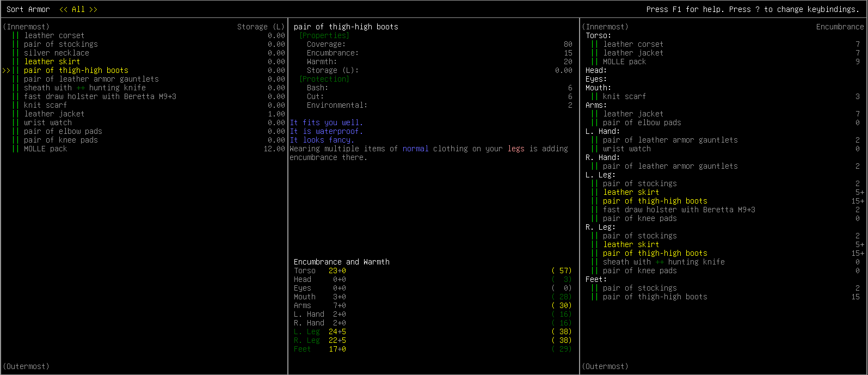Click pair of thigh-high boots under Feet:
Screen dimensions: 868x375
coord(655,297)
